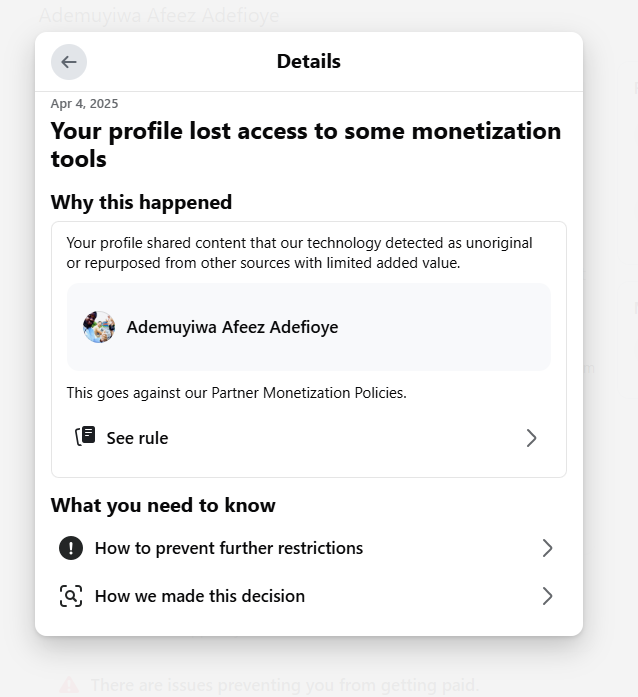The height and width of the screenshot is (697, 638).
Task: Open How we made this decision
Action: point(200,596)
